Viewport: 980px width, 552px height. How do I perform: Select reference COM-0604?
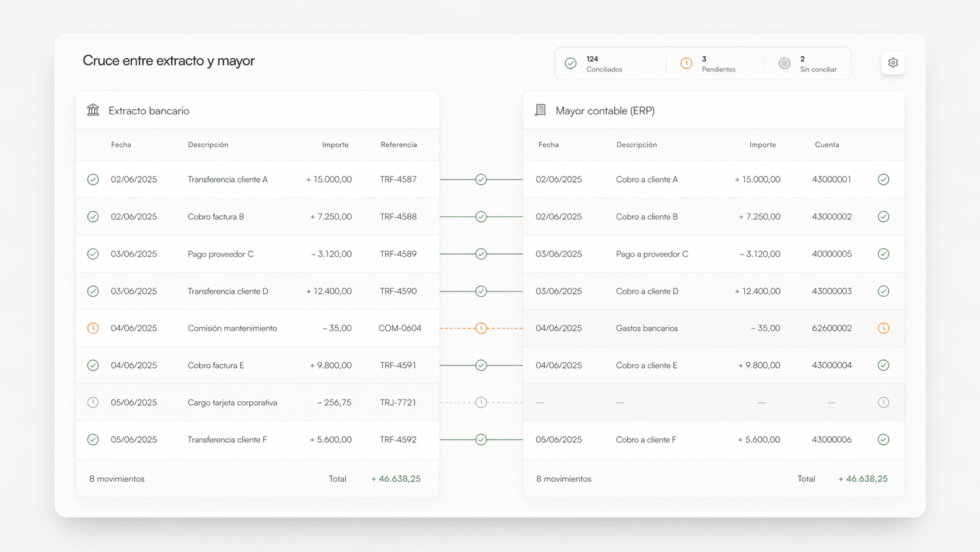point(400,328)
